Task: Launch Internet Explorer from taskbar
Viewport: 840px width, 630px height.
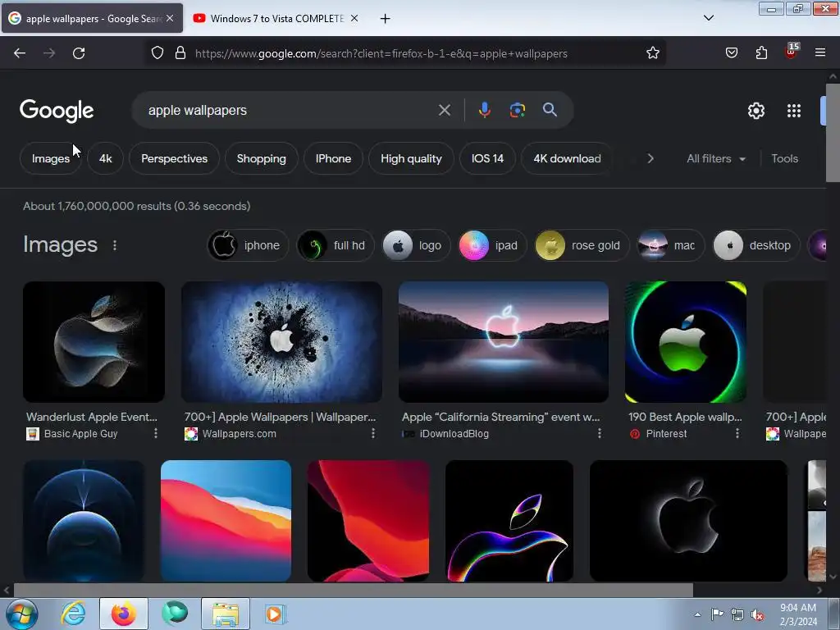Action: click(x=73, y=614)
